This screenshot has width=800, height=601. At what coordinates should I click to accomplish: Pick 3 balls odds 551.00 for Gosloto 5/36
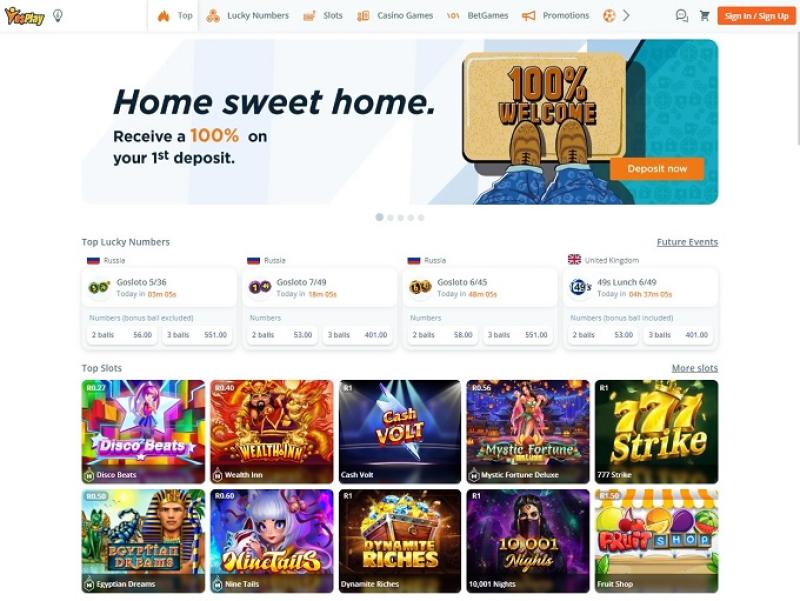point(197,335)
